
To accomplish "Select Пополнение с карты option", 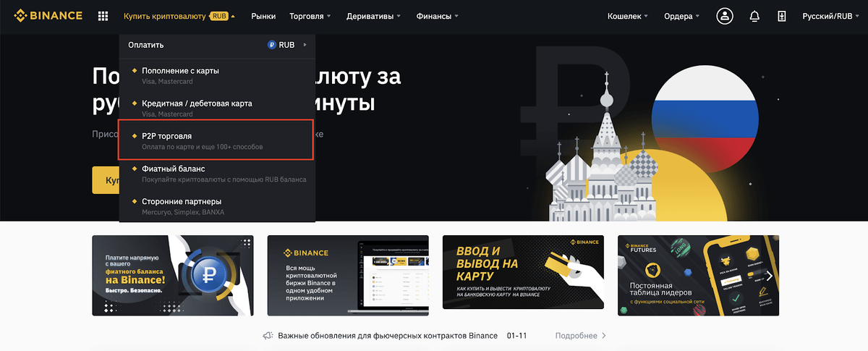I will (217, 75).
